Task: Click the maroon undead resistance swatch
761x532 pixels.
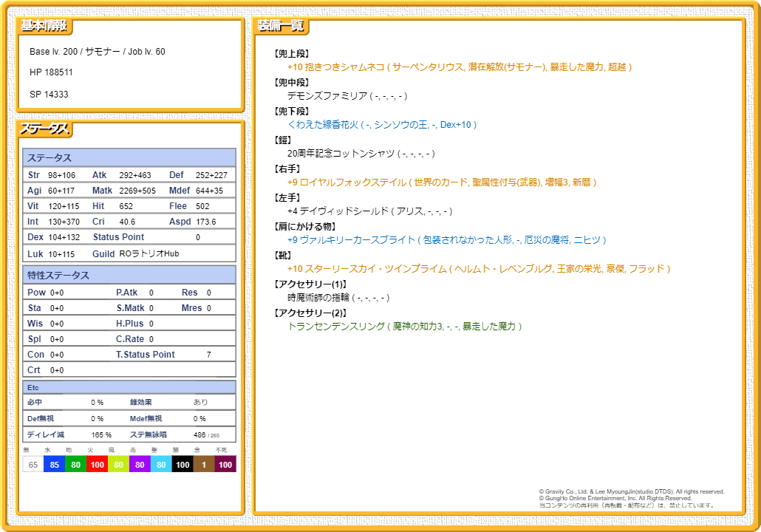Action: coord(225,465)
